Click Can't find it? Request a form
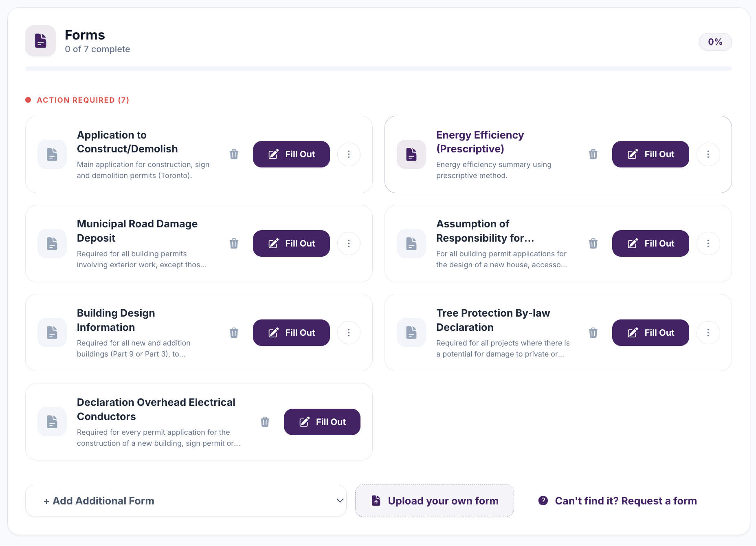 pyautogui.click(x=618, y=501)
